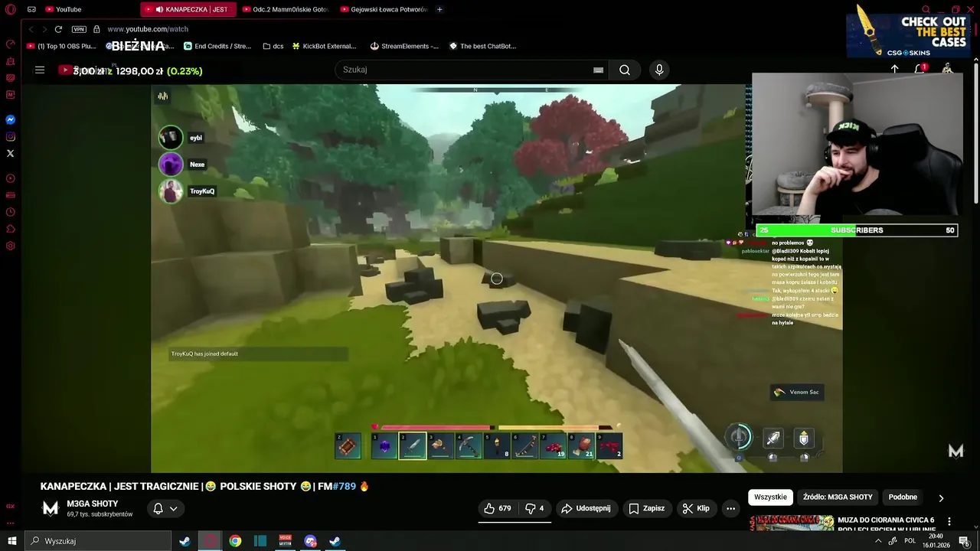Open M3GA SHOTY channel name link
This screenshot has height=551, width=980.
[92, 504]
